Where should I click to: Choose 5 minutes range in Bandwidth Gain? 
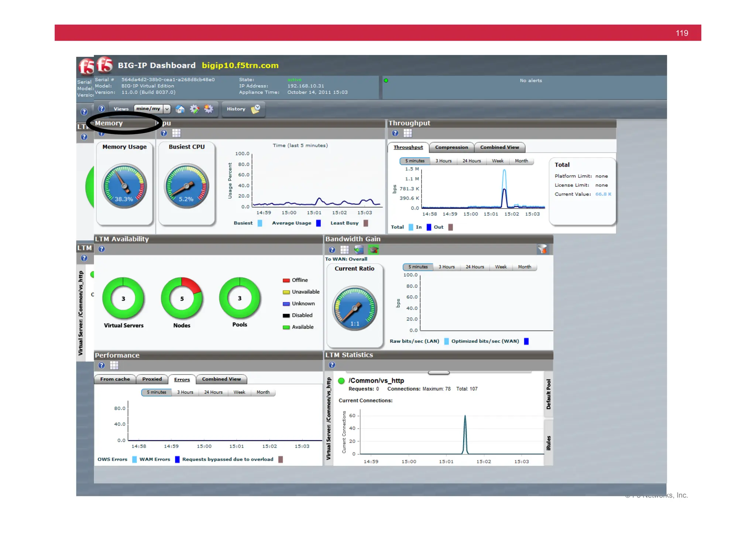tap(418, 267)
